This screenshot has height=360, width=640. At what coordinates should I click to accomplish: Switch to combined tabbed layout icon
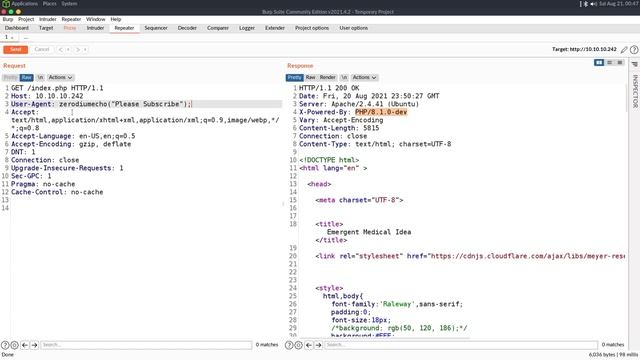tap(620, 62)
